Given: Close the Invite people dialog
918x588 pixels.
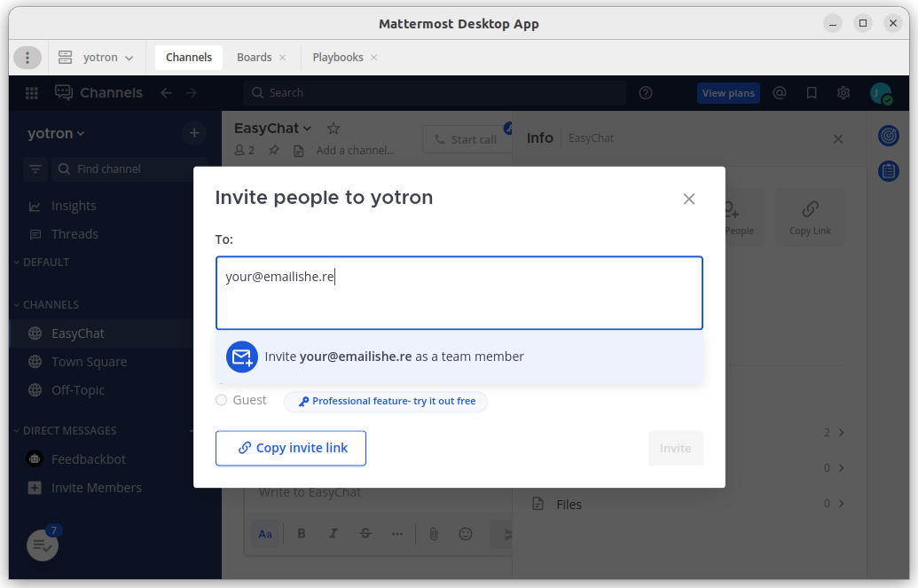Looking at the screenshot, I should click(x=689, y=200).
